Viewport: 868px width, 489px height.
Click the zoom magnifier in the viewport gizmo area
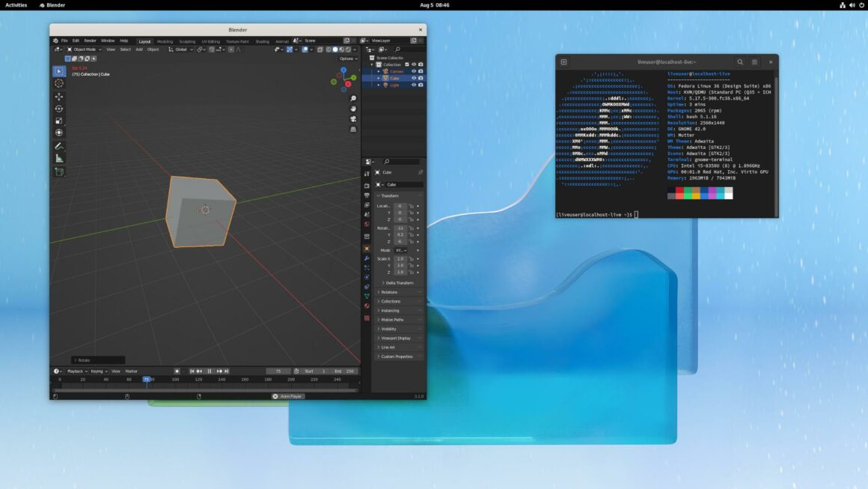pyautogui.click(x=352, y=98)
